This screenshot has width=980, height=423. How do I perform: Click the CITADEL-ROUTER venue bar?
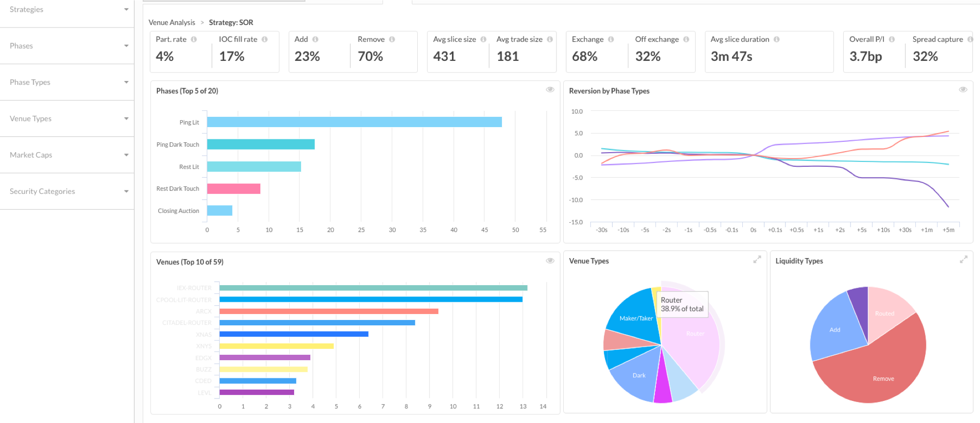point(317,323)
